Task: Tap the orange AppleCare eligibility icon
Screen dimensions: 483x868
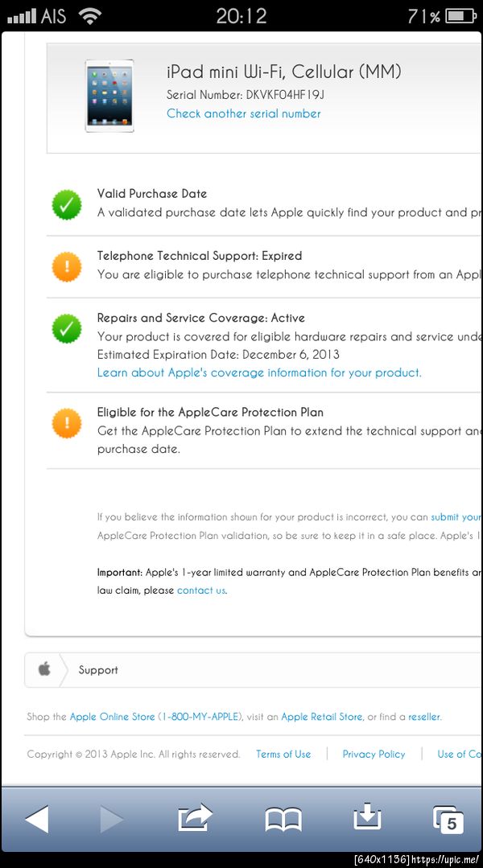Action: click(67, 422)
